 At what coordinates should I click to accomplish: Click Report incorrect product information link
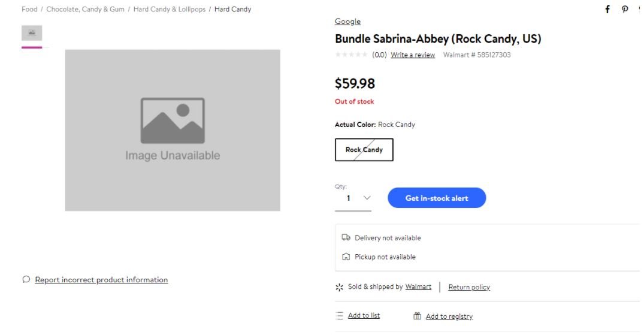click(x=101, y=280)
